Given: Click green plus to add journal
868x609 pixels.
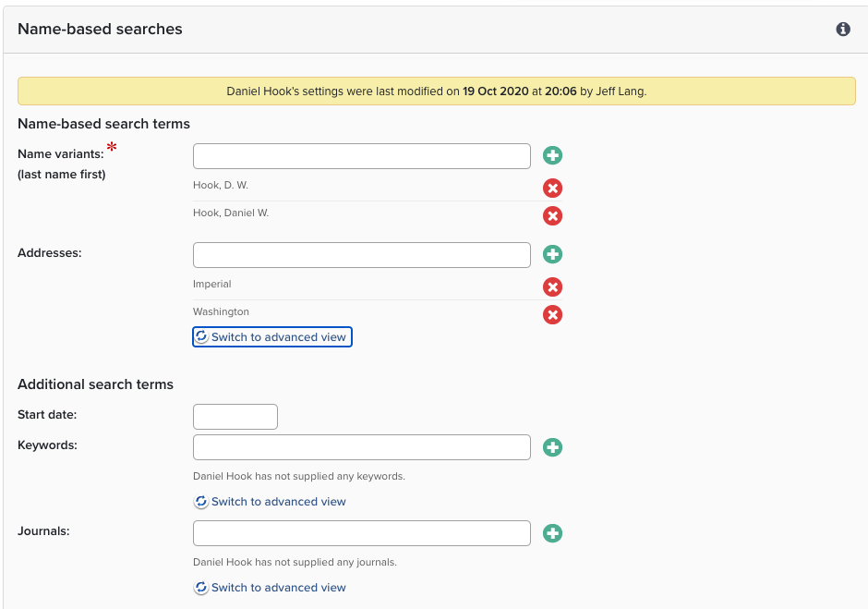Looking at the screenshot, I should click(552, 533).
